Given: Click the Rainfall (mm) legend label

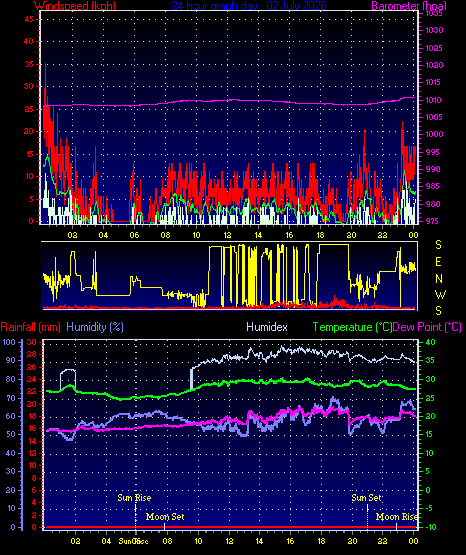Looking at the screenshot, I should point(30,327).
